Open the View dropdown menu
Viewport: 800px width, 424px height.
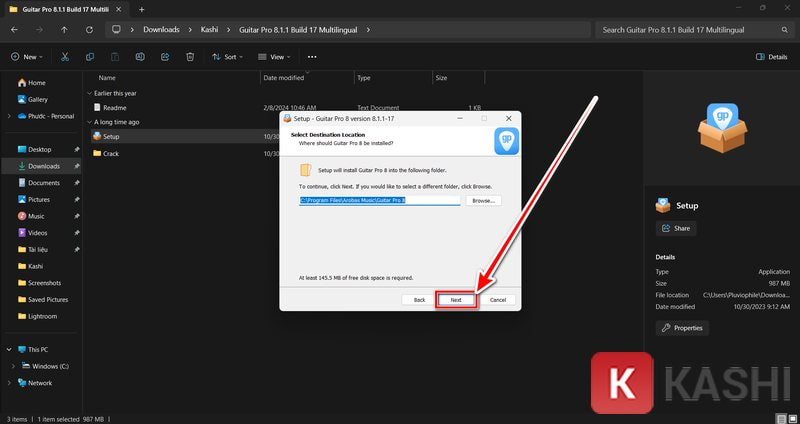(x=272, y=57)
